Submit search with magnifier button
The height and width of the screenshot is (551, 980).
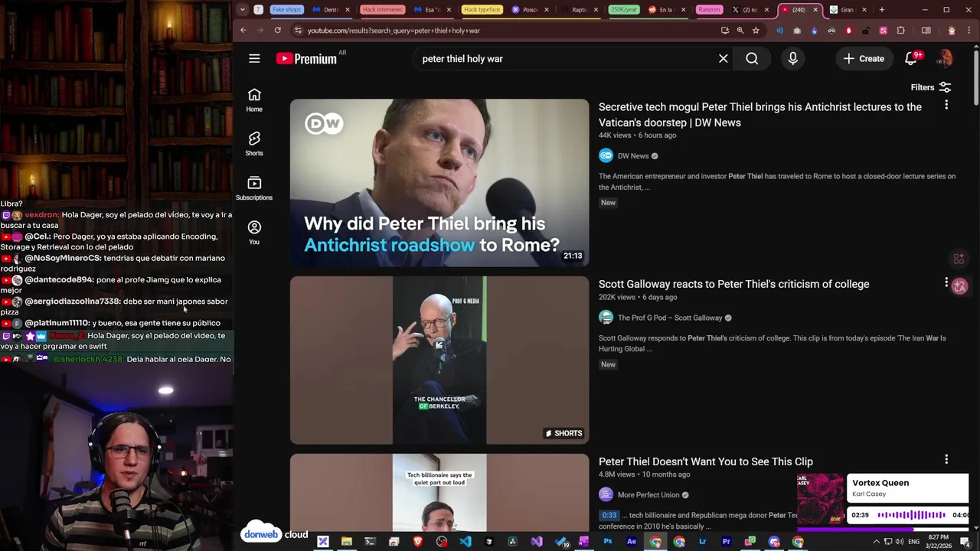pyautogui.click(x=752, y=59)
